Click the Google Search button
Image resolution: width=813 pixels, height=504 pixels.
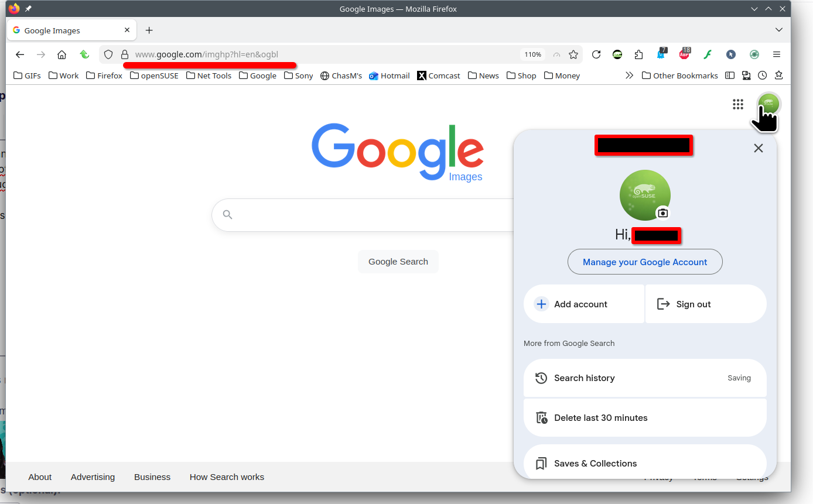(x=398, y=262)
